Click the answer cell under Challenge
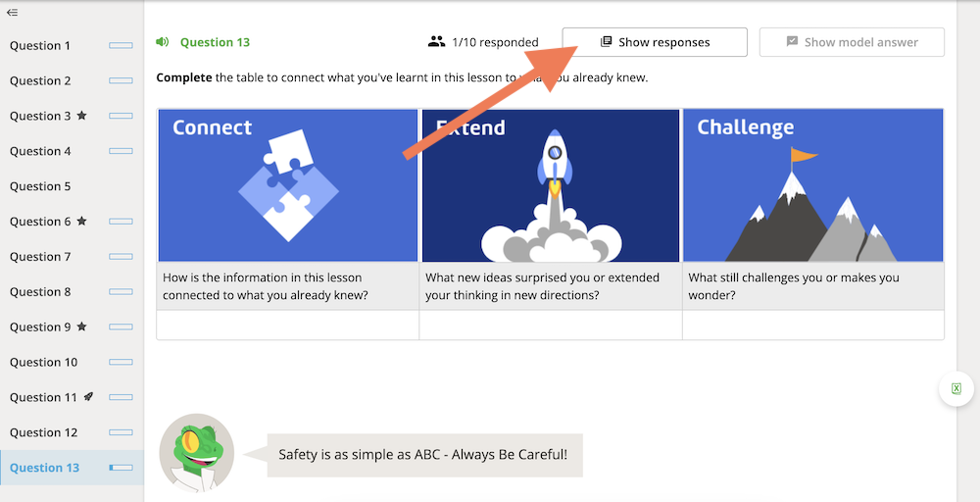This screenshot has height=502, width=980. (813, 326)
